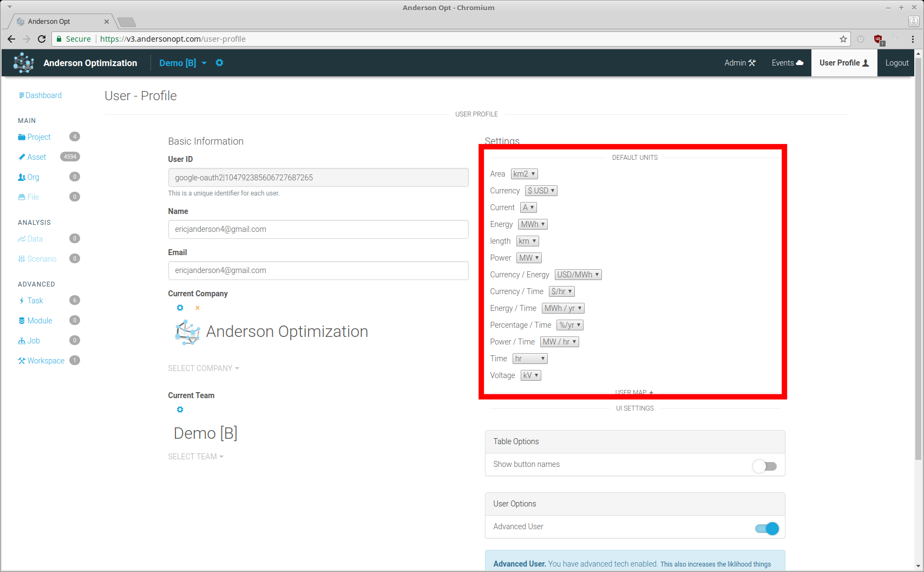924x572 pixels.
Task: Open the Events menu item
Action: click(x=787, y=63)
